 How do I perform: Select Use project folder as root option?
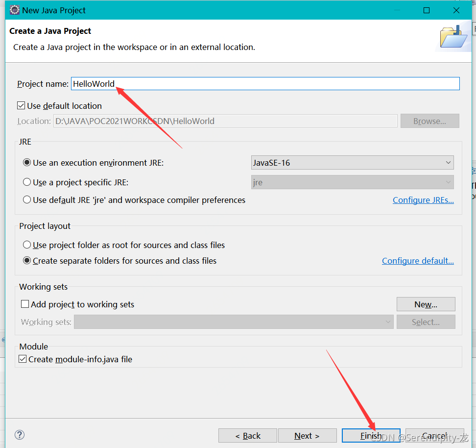[x=27, y=245]
